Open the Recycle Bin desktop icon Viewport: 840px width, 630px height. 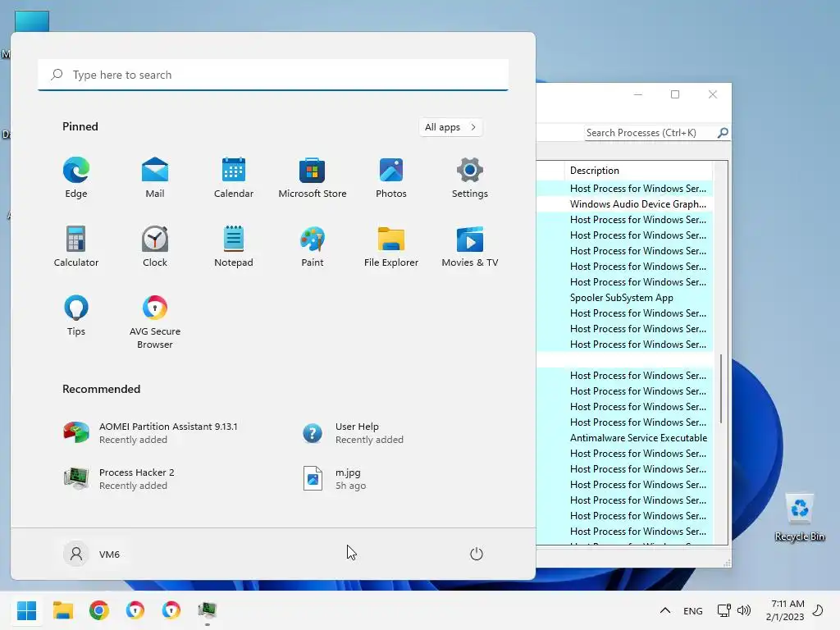pyautogui.click(x=799, y=517)
